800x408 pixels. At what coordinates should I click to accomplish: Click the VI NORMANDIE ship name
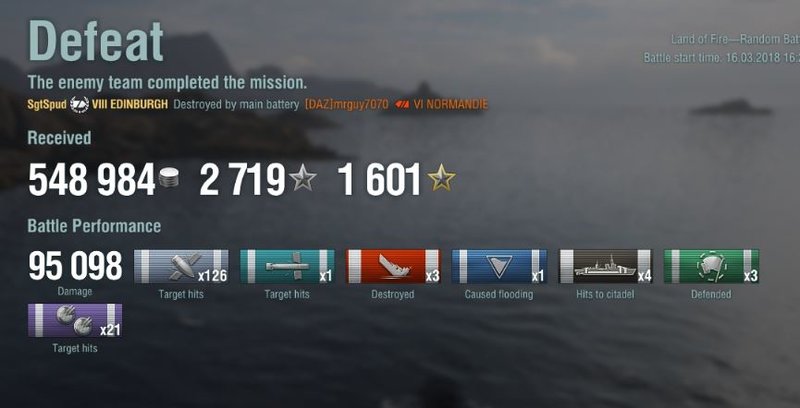[x=451, y=105]
